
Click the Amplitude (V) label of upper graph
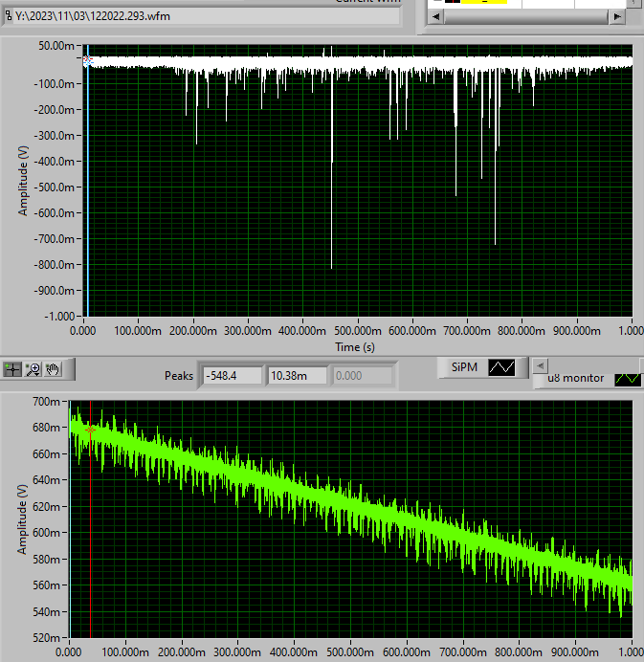click(x=23, y=181)
